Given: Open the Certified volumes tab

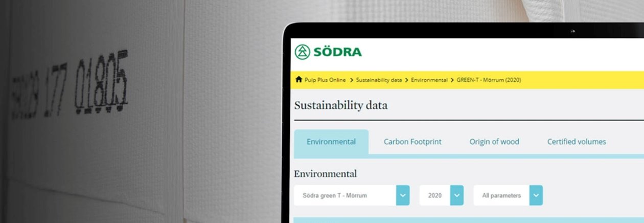Looking at the screenshot, I should pyautogui.click(x=577, y=142).
